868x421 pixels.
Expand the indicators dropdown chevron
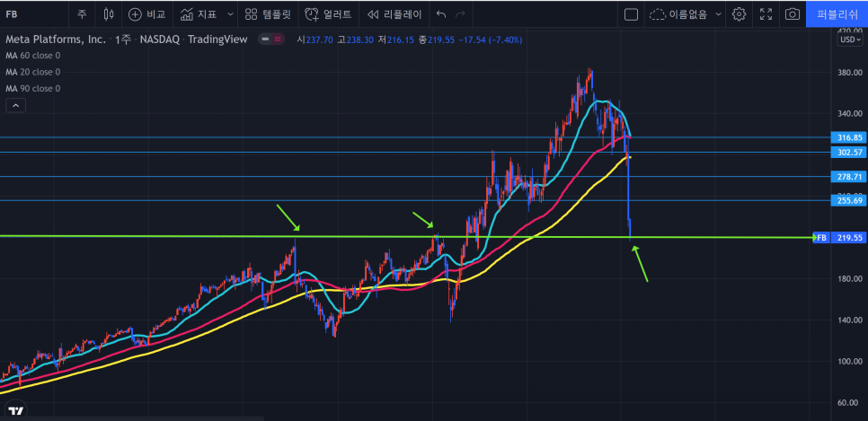tap(230, 14)
